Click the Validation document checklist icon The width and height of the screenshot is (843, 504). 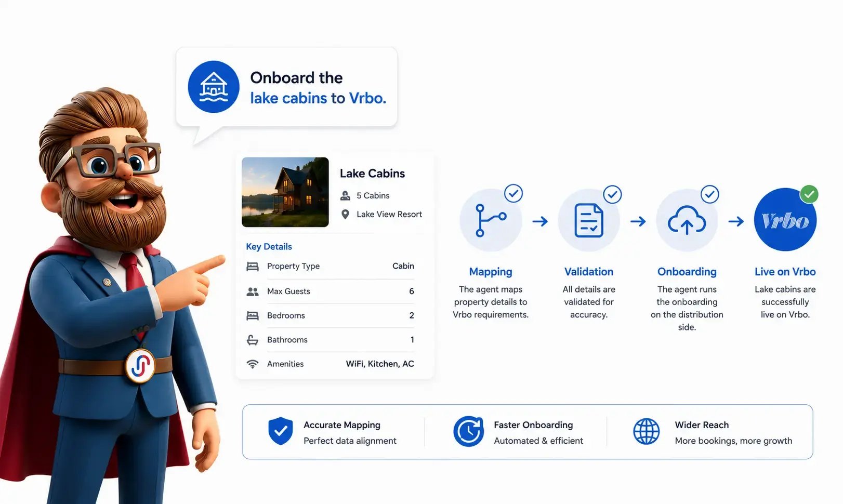click(x=589, y=220)
